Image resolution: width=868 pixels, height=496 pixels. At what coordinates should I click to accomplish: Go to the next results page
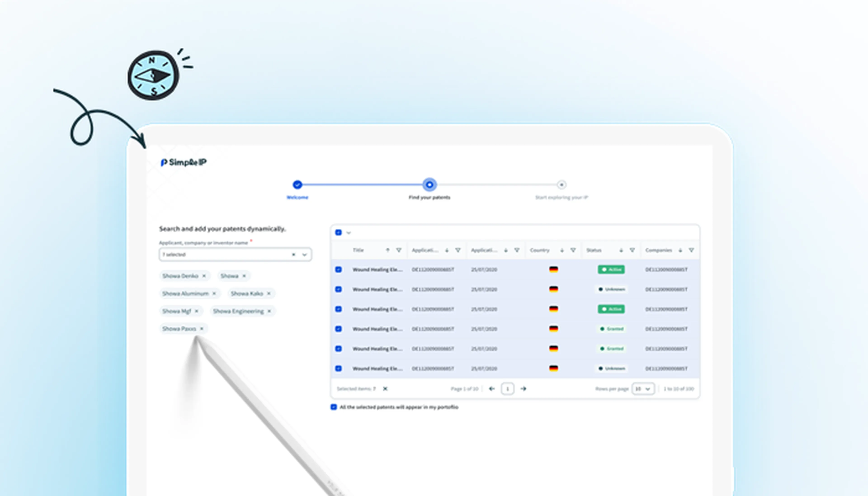point(523,389)
